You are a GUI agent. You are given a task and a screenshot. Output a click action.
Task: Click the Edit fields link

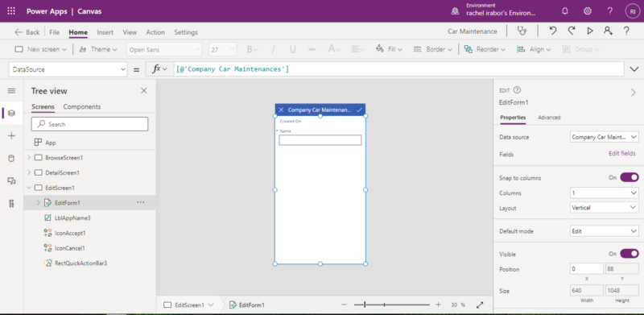click(x=621, y=153)
